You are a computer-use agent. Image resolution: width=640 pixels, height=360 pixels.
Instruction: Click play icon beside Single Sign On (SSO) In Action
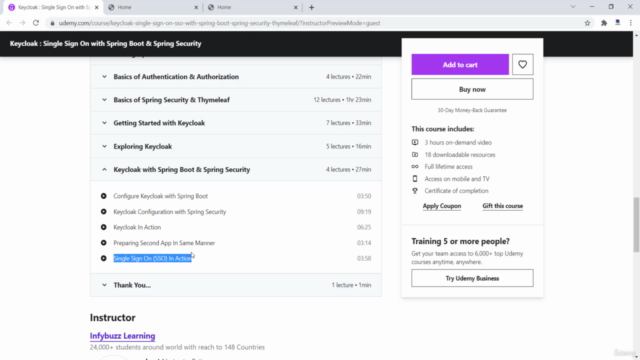[104, 258]
